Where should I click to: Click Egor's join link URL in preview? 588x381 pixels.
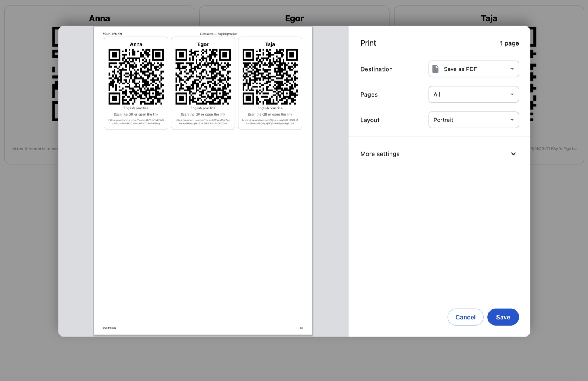point(203,122)
